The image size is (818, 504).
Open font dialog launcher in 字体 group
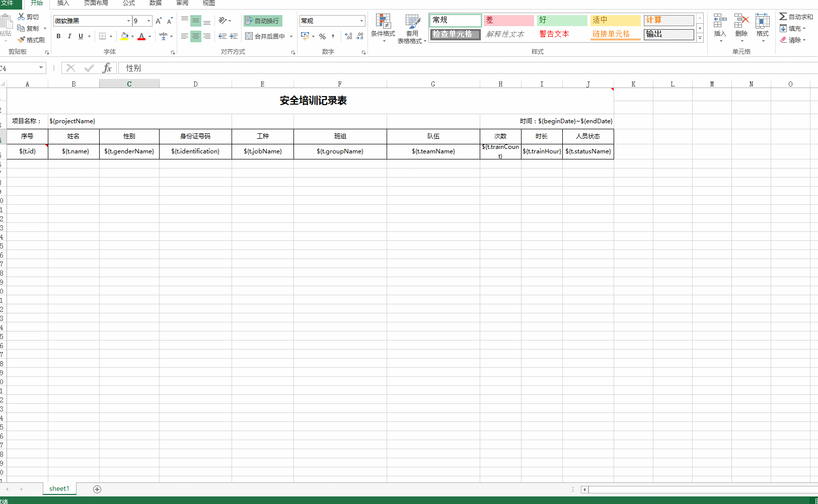[x=173, y=52]
